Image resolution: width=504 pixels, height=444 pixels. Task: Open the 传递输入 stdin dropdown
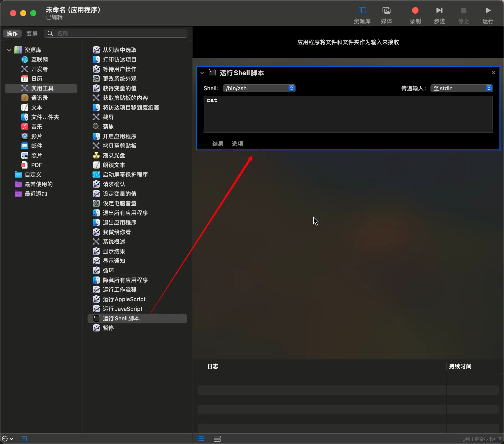click(461, 88)
